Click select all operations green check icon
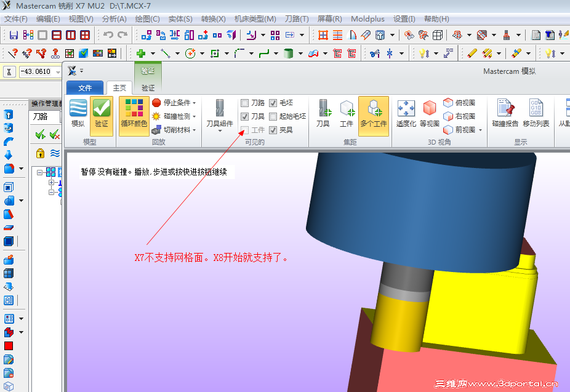This screenshot has width=570, height=392. click(41, 135)
